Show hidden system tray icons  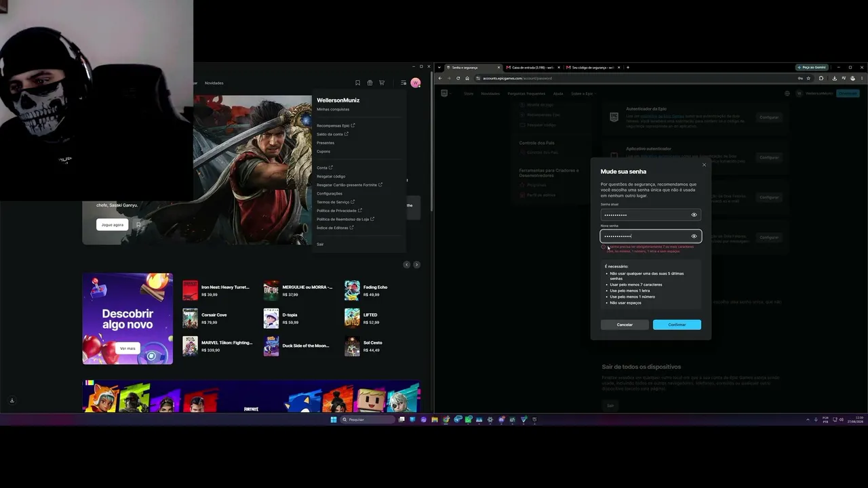point(808,420)
